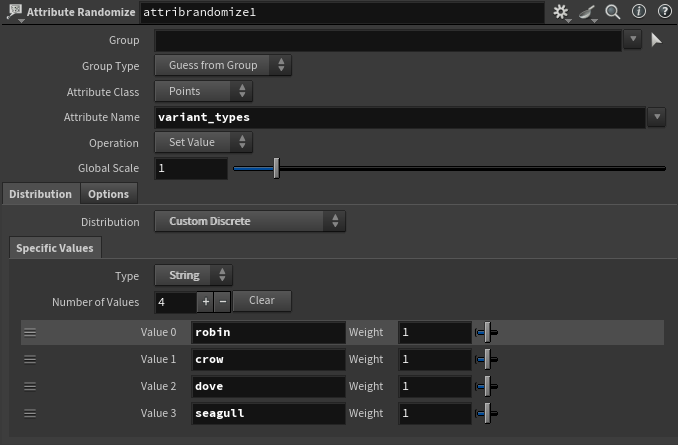Image resolution: width=678 pixels, height=445 pixels.
Task: Open the Operation Set Value dropdown
Action: click(203, 143)
